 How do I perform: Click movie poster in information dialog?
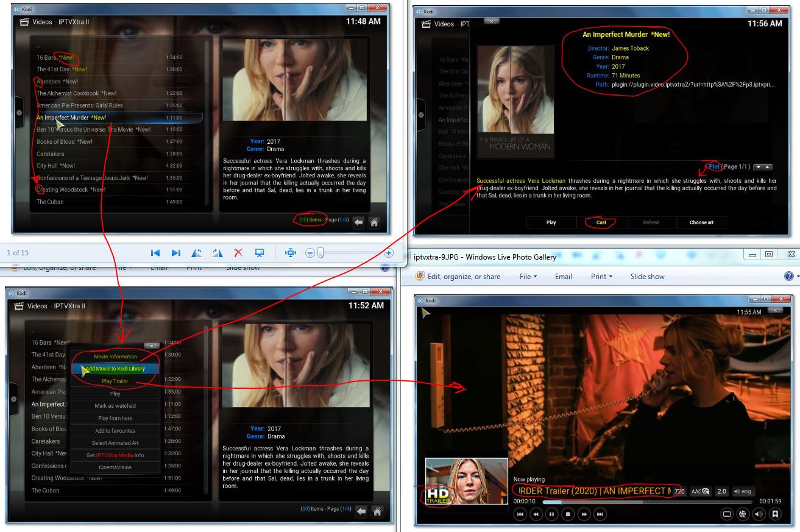tap(515, 102)
